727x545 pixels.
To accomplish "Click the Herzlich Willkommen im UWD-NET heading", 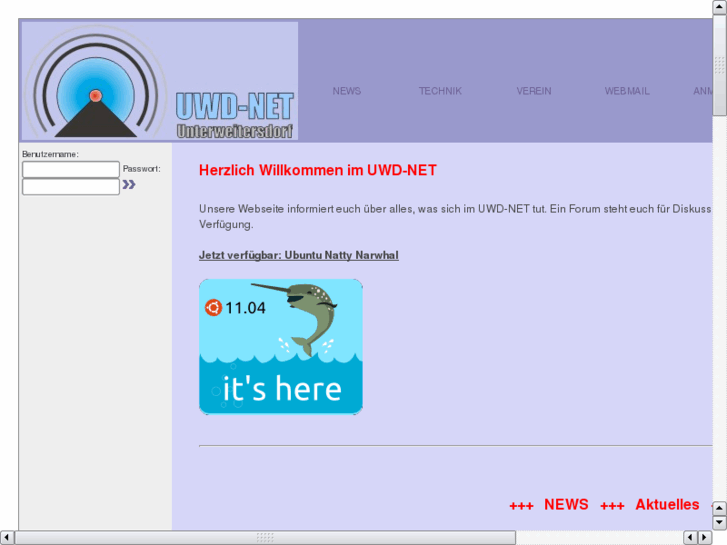I will click(318, 170).
